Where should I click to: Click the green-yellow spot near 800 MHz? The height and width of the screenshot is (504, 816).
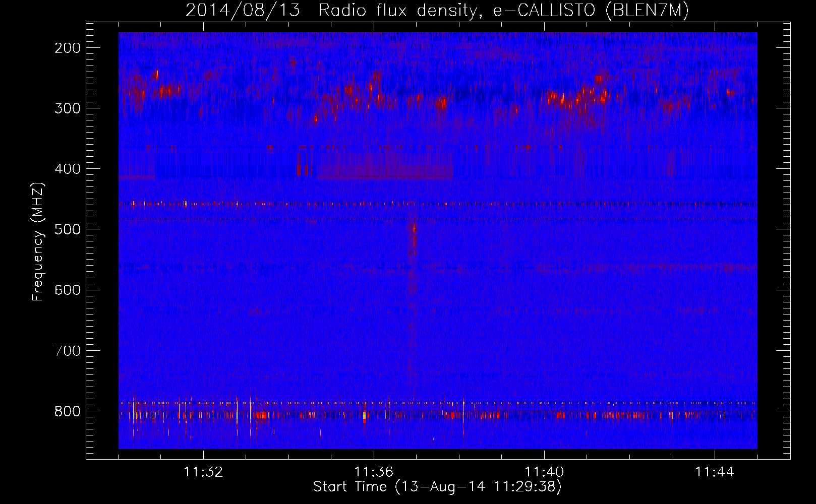coord(364,416)
